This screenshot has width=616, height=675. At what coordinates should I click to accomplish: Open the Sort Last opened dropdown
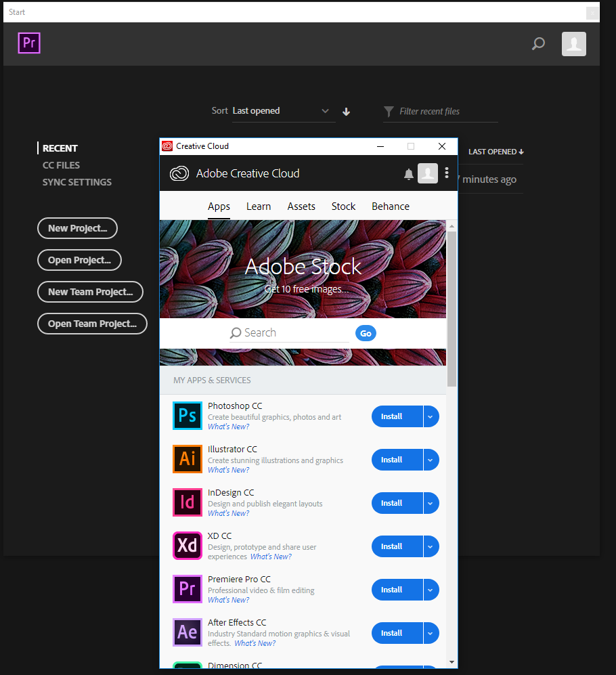(x=284, y=111)
